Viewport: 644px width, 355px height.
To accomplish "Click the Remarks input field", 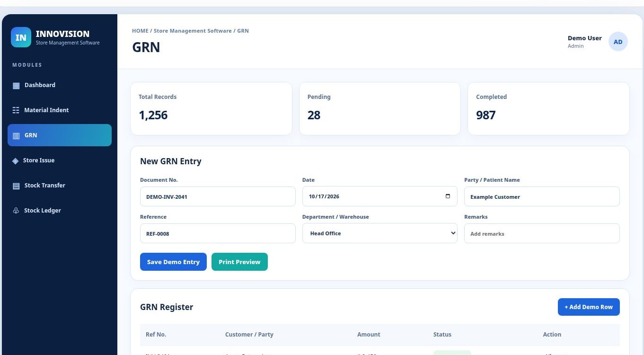I will pyautogui.click(x=542, y=233).
